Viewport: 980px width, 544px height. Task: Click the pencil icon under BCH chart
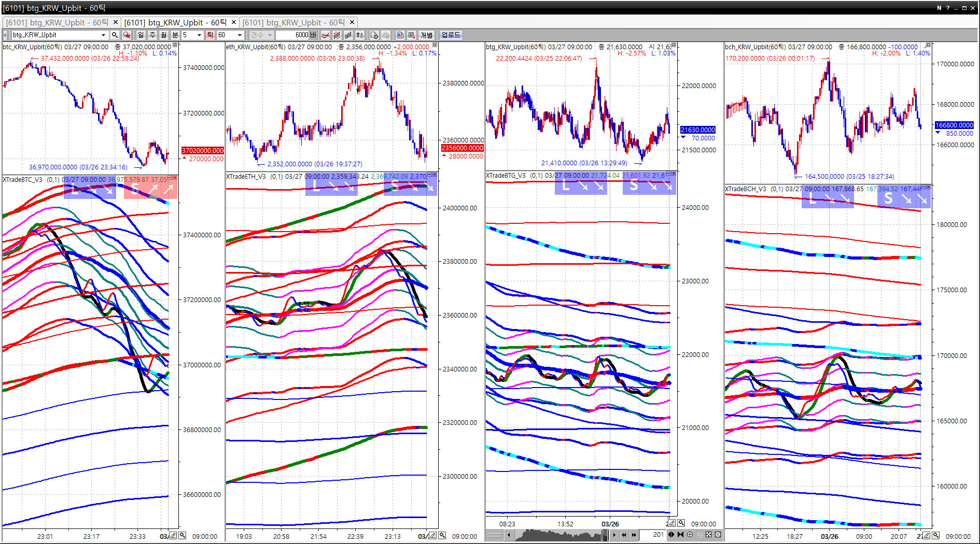click(x=926, y=536)
